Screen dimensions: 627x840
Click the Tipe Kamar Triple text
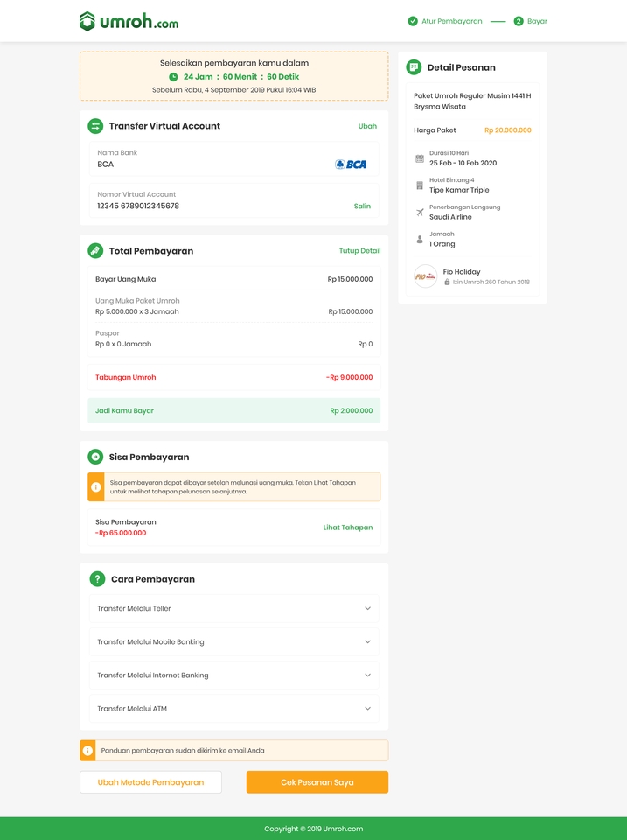(x=459, y=190)
